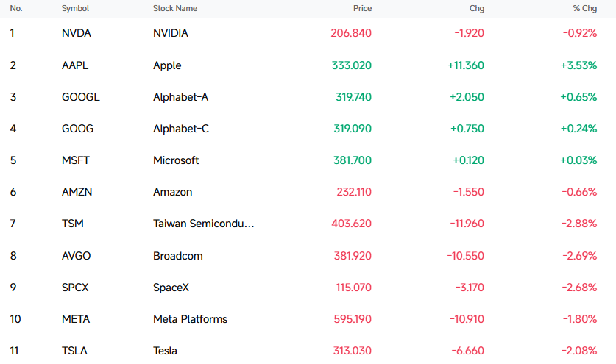Click the Stock Name column header
The width and height of the screenshot is (616, 364).
click(175, 8)
